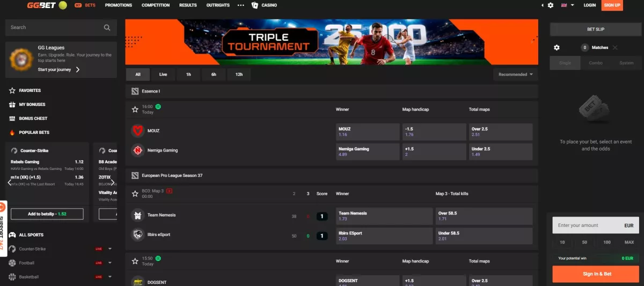Open the Recommended sorting dropdown
Screen dimensions: 644x286
tap(516, 74)
